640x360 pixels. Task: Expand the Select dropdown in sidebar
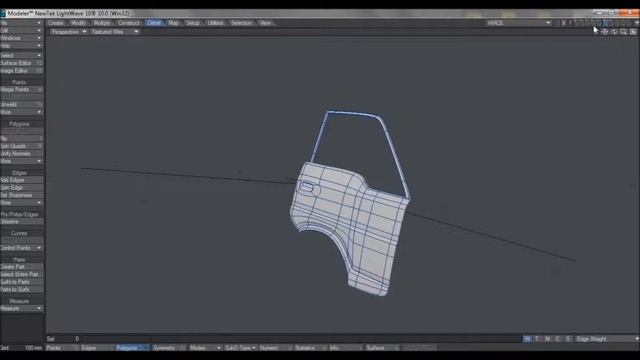(x=22, y=56)
